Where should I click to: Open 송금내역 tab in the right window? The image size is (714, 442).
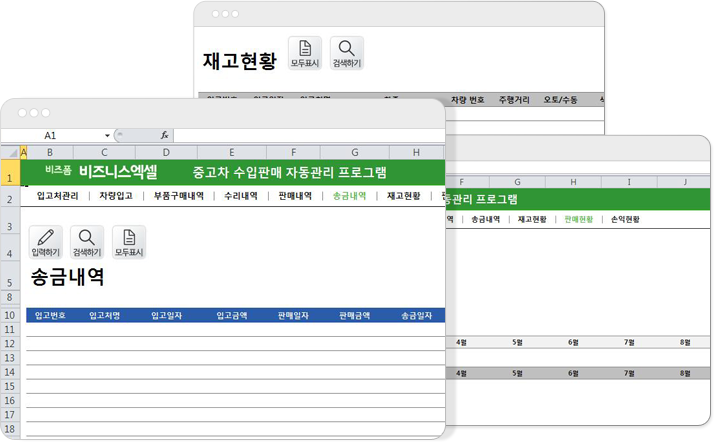pos(485,219)
